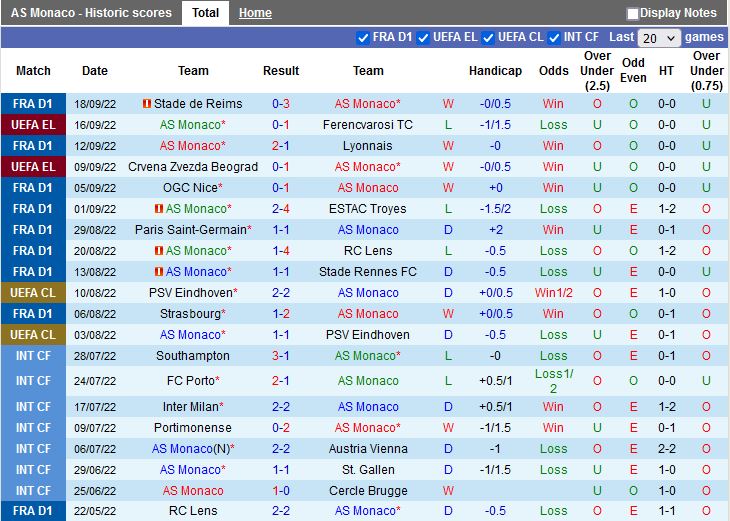730x521 pixels.
Task: Open Cercle Brugge team link
Action: tap(368, 490)
